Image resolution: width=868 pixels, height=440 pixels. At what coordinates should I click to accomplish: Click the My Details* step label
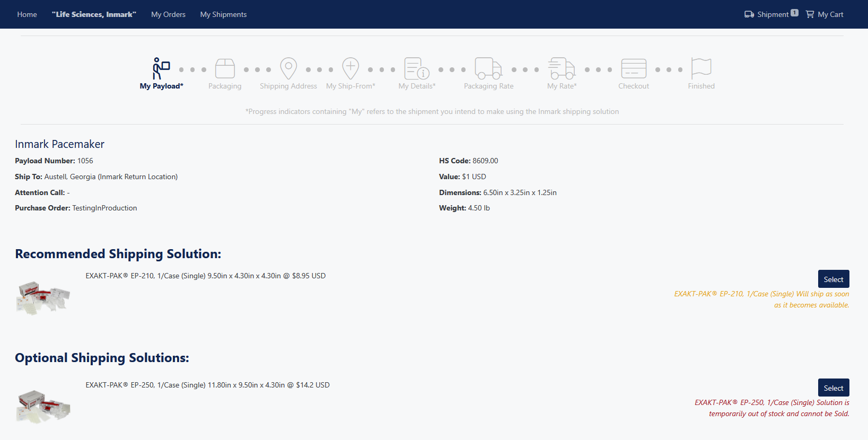[x=417, y=86]
